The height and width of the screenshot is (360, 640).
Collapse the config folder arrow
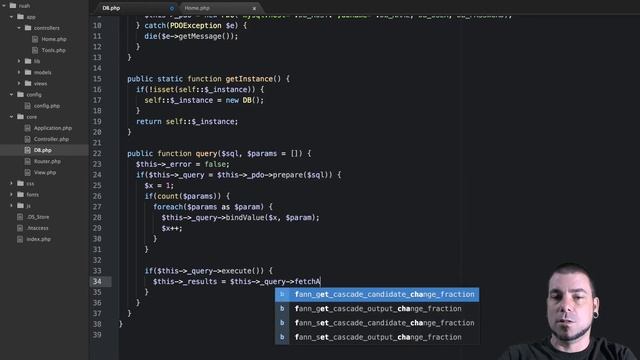[x=11, y=94]
